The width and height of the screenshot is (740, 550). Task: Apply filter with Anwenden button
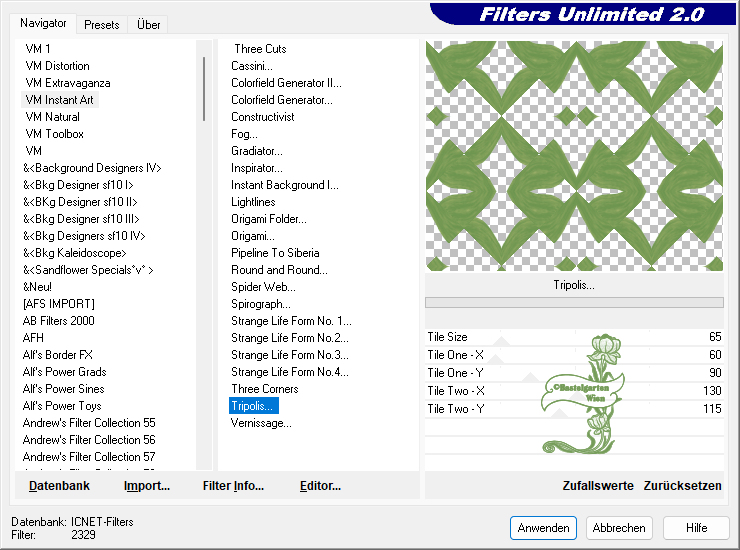click(543, 528)
